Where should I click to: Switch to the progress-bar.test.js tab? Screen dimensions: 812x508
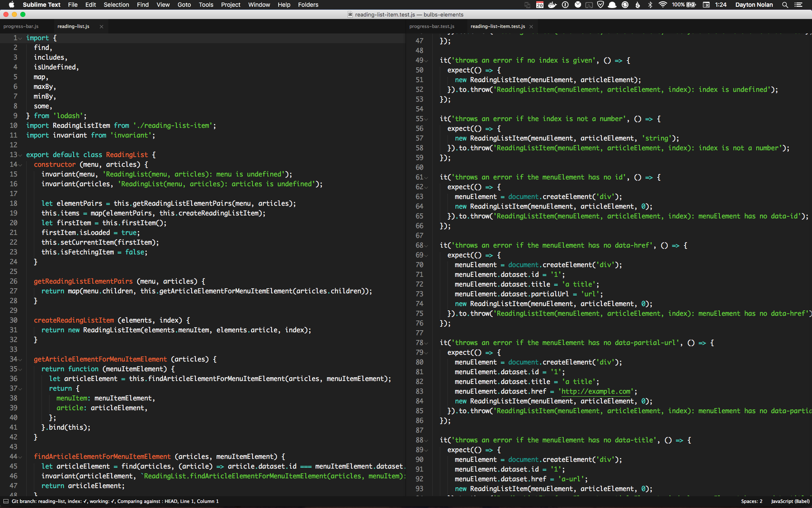[x=431, y=26]
